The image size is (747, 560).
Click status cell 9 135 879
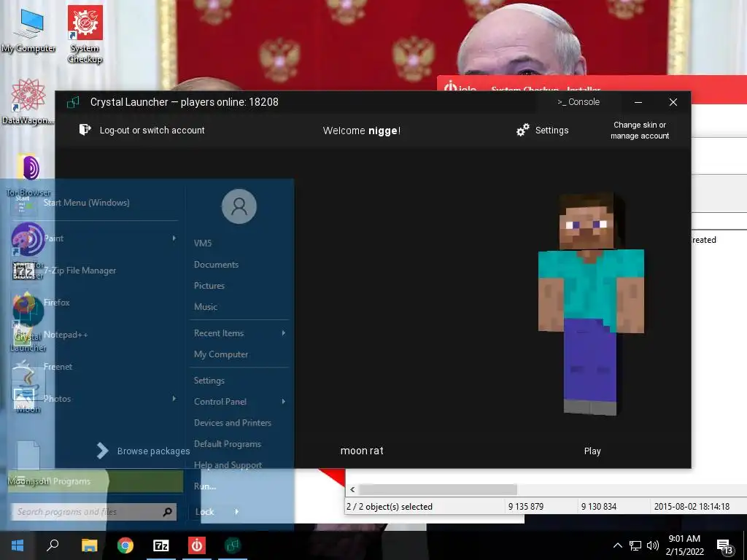pos(525,507)
